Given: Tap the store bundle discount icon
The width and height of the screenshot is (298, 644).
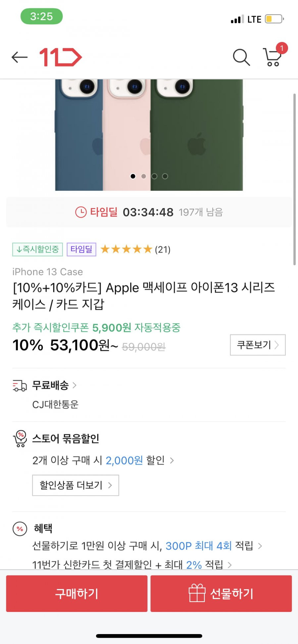Looking at the screenshot, I should coord(20,439).
